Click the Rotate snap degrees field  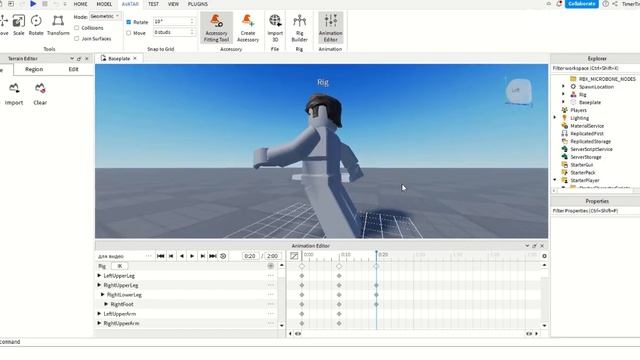(174, 21)
